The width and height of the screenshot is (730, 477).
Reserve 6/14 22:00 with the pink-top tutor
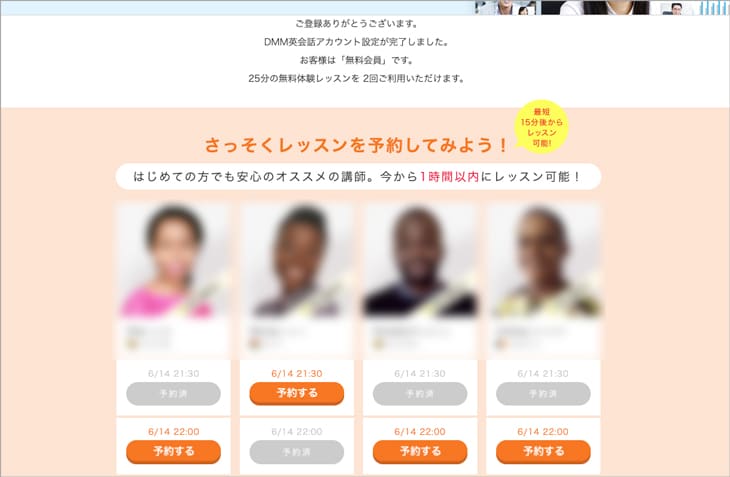pyautogui.click(x=173, y=451)
